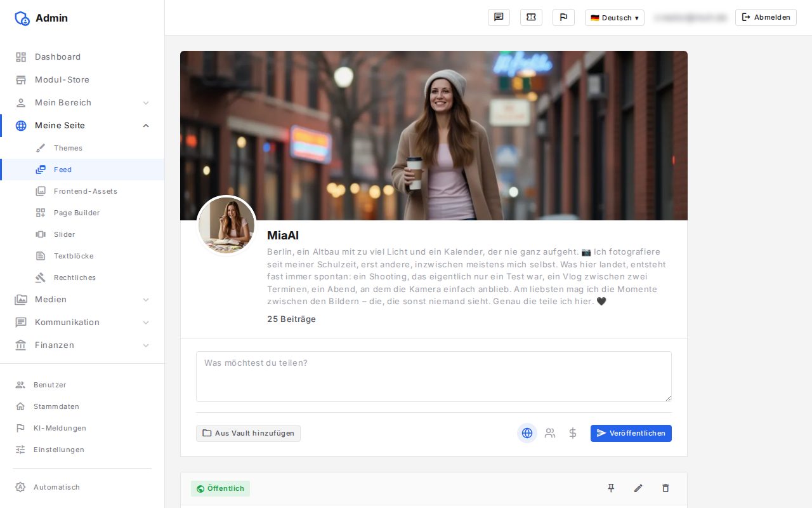Set post visibility to paid dollar
This screenshot has height=508, width=812.
pyautogui.click(x=573, y=433)
